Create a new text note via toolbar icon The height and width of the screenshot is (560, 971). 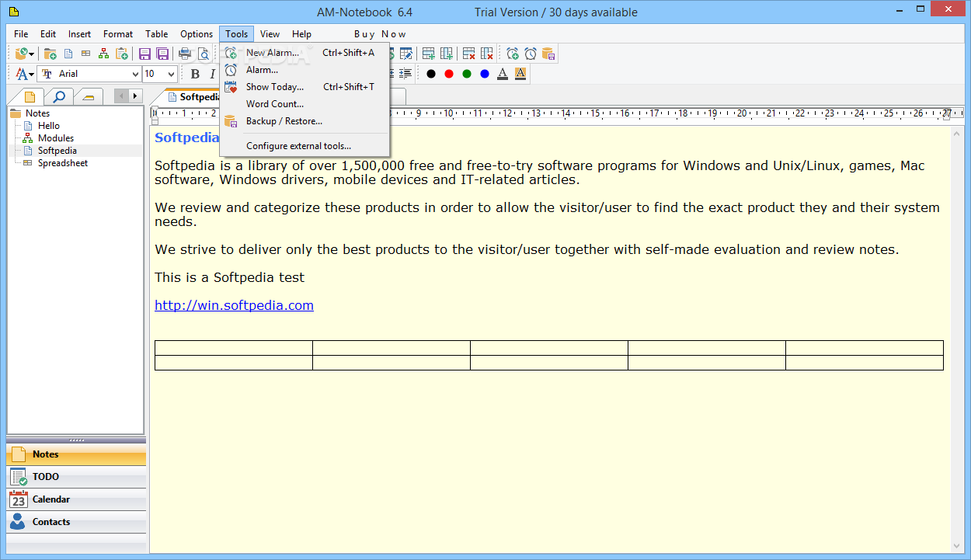coord(68,54)
